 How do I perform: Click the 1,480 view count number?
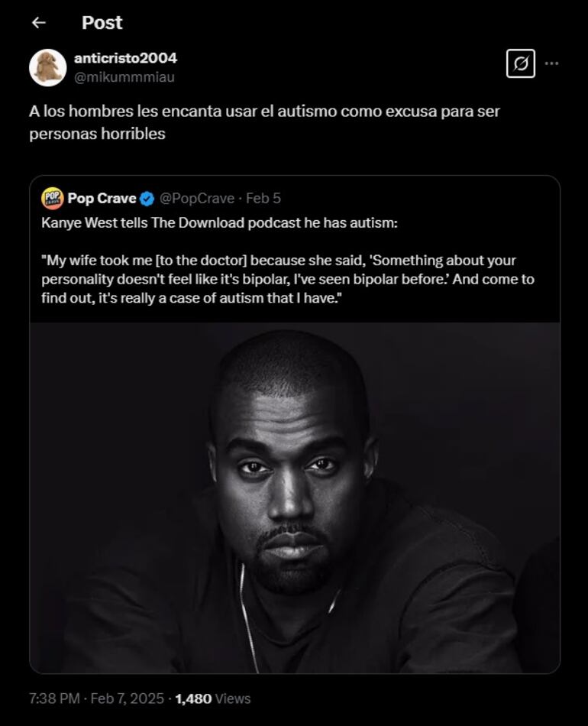[193, 698]
